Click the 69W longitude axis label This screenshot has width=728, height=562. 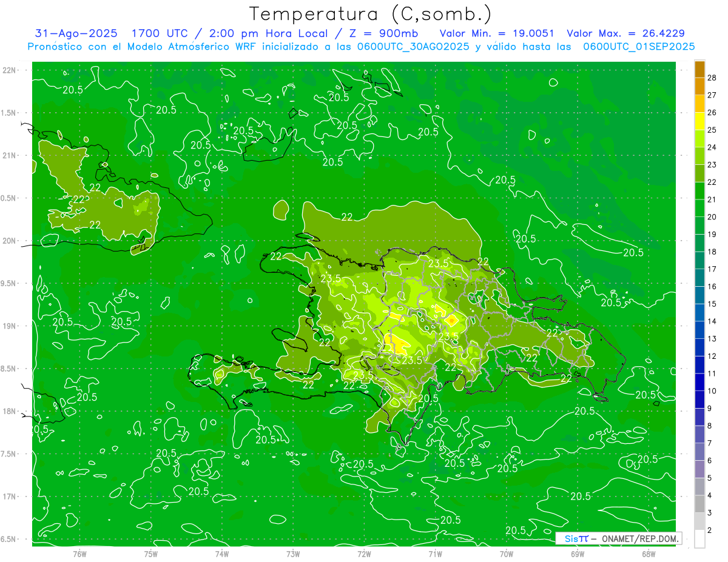point(577,554)
